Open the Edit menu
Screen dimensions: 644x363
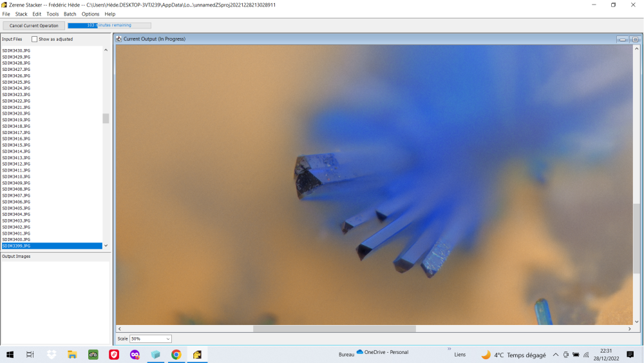[x=37, y=14]
